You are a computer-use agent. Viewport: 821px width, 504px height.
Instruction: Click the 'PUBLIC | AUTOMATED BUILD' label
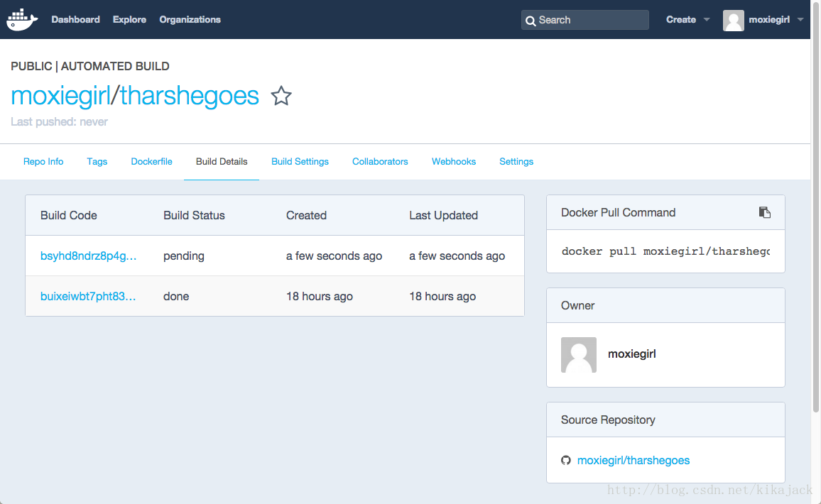(x=90, y=67)
